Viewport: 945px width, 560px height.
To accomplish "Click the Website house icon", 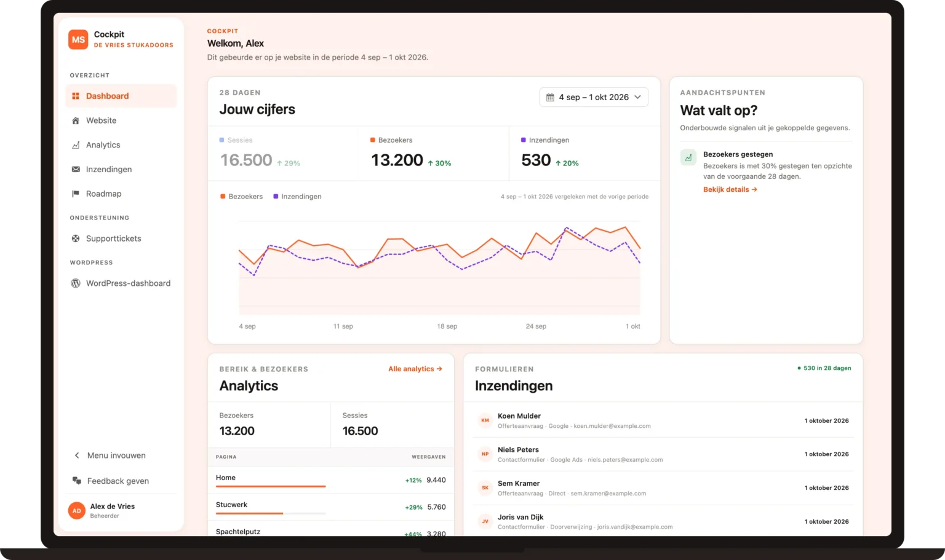I will pyautogui.click(x=76, y=120).
